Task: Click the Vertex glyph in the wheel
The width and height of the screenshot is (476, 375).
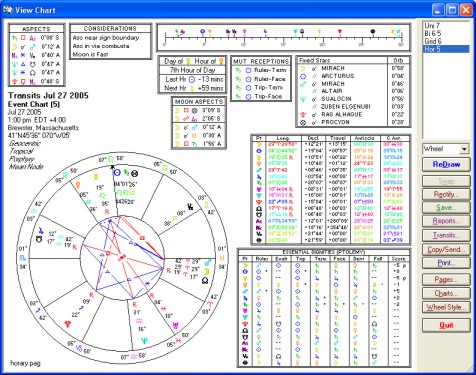Action: click(190, 207)
